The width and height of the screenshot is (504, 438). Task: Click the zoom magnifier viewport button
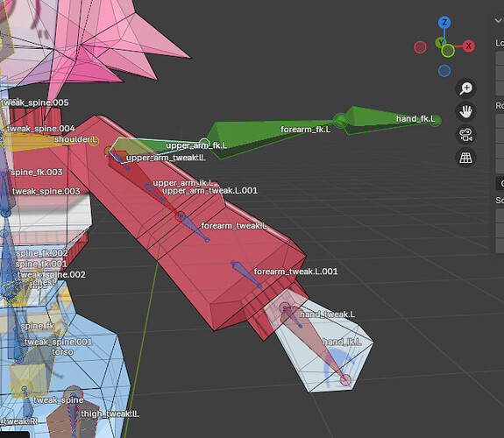point(465,88)
